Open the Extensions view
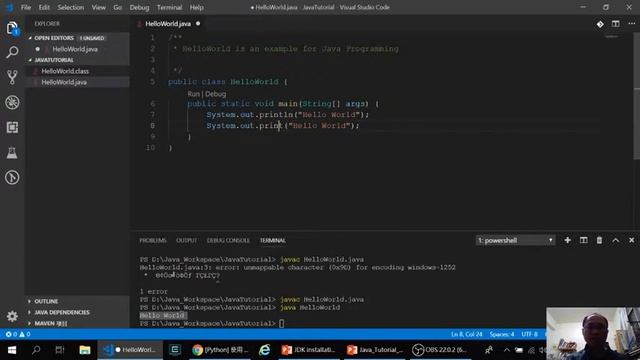This screenshot has height=360, width=640. 12,127
